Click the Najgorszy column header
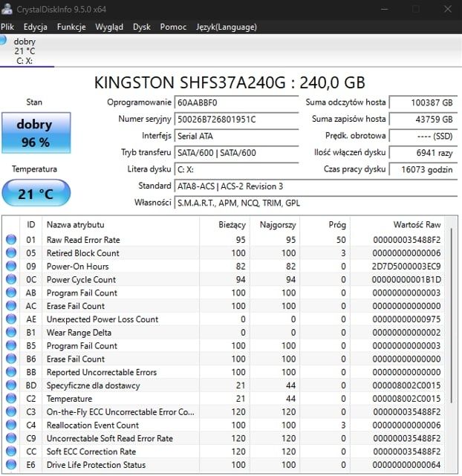This screenshot has height=476, width=462. coord(275,225)
